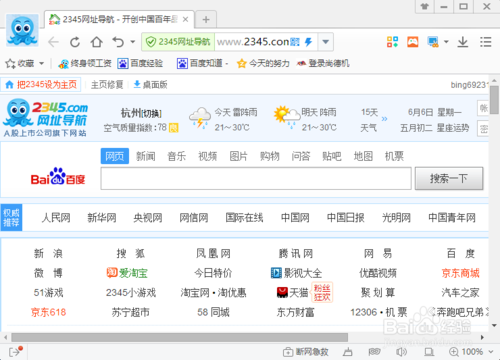The width and height of the screenshot is (500, 360).
Task: Select the 图片 search tab
Action: pos(239,156)
